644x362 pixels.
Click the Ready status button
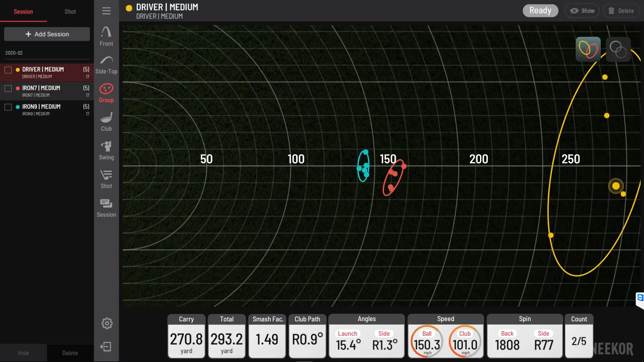pos(540,11)
